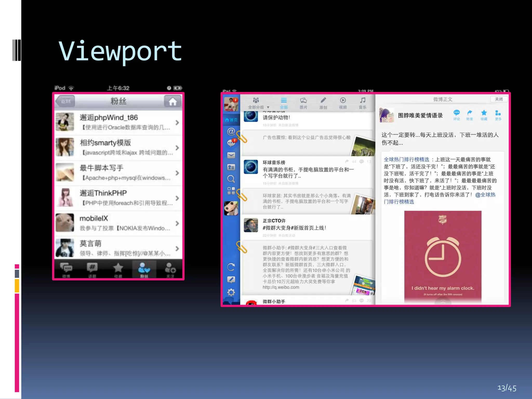Tap the home icon in the iPod 粉丝 header

(x=172, y=101)
